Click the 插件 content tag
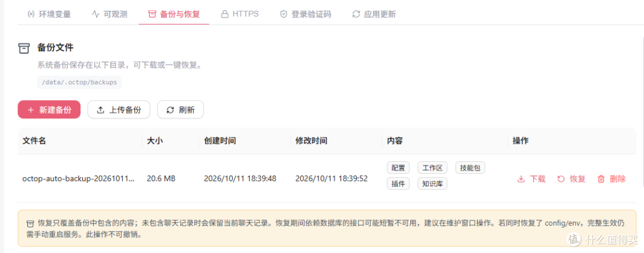Image resolution: width=644 pixels, height=253 pixels. click(x=398, y=184)
